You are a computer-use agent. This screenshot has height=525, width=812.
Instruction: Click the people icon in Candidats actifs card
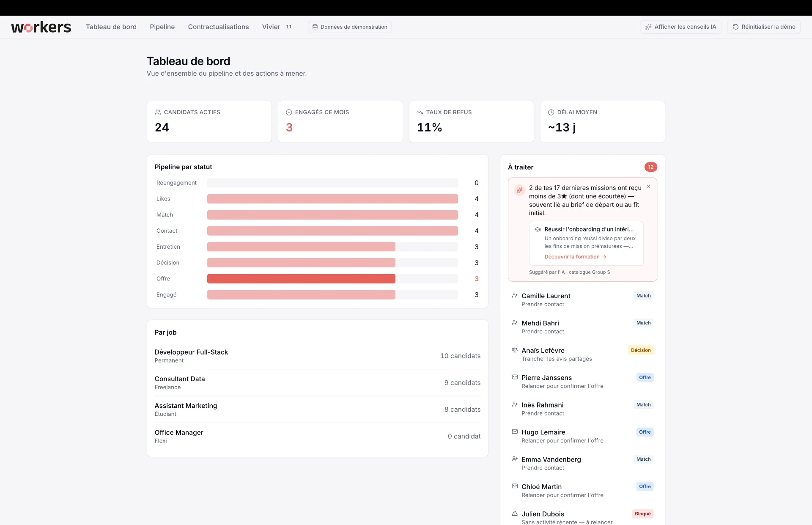coord(158,112)
